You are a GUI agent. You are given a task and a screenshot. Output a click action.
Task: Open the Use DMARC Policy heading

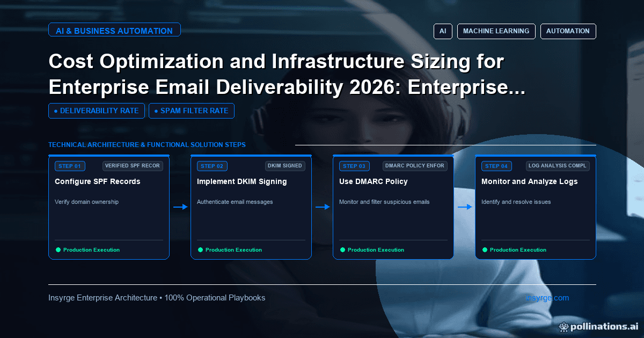point(374,181)
